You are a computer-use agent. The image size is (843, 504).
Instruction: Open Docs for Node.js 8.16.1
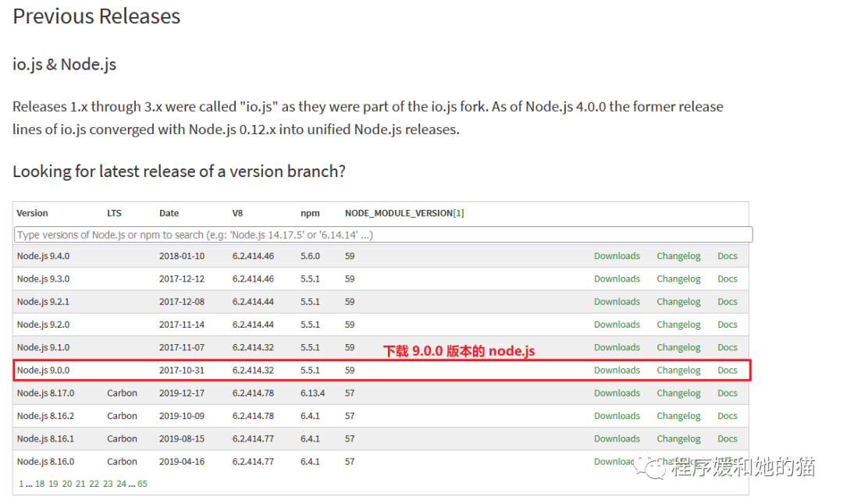tap(727, 439)
